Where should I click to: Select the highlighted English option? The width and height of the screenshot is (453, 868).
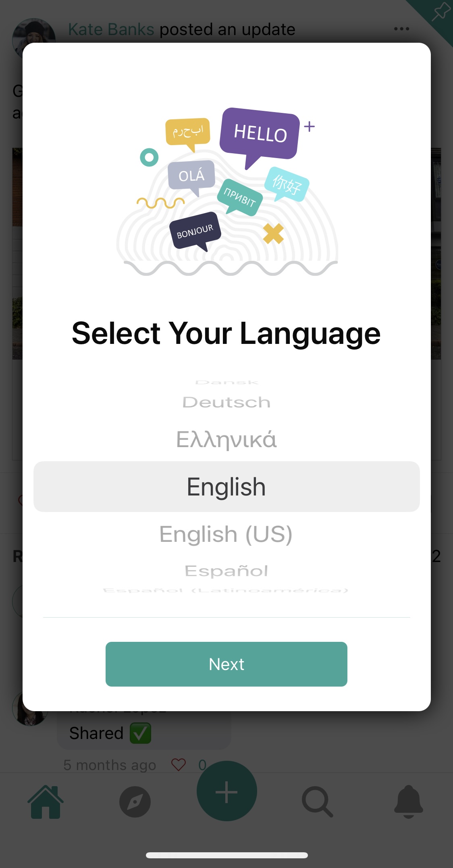226,487
